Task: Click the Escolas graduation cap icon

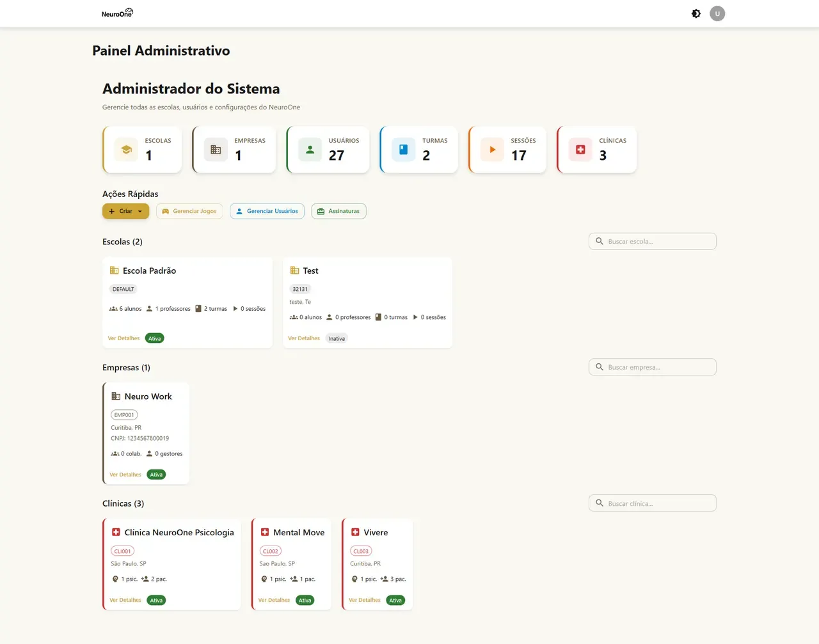Action: (127, 150)
